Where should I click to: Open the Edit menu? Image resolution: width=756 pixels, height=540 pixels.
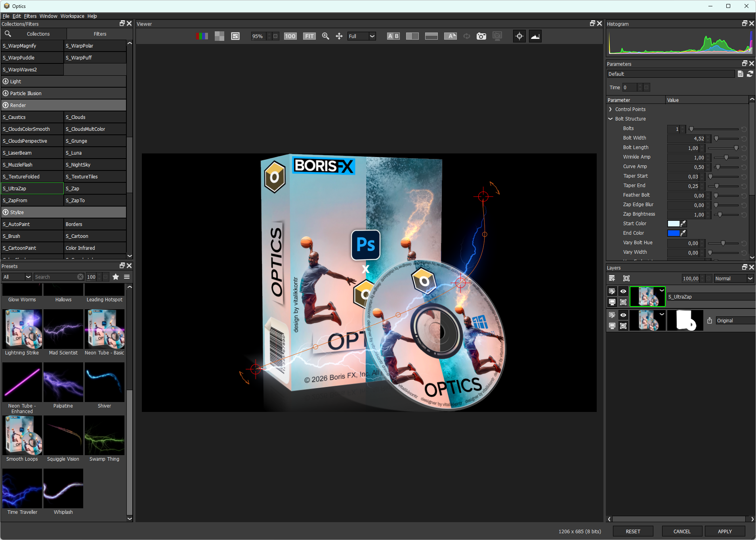click(17, 16)
